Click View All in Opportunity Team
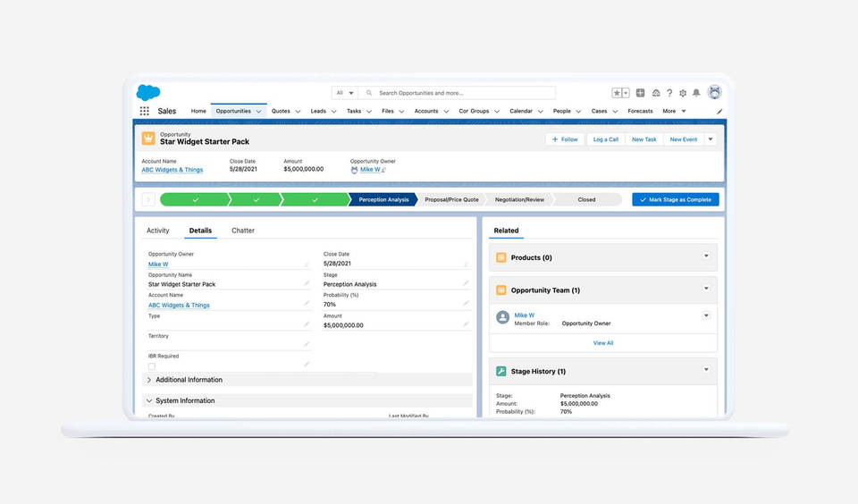The width and height of the screenshot is (858, 504). 603,343
